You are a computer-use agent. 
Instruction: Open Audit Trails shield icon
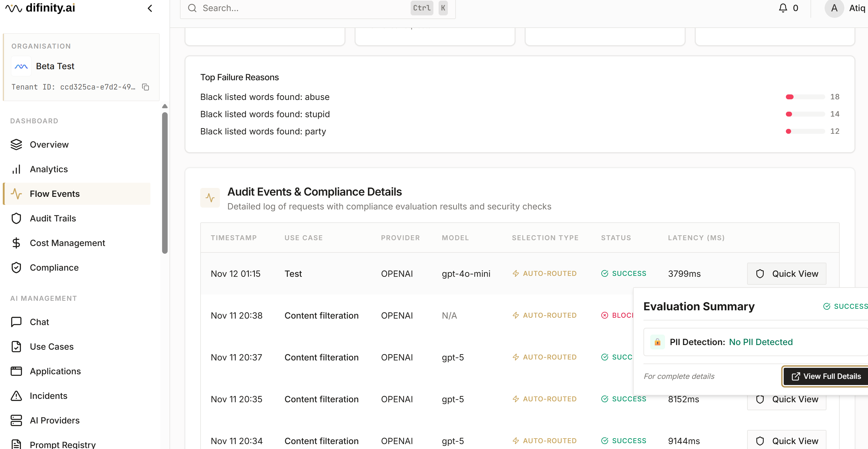(x=16, y=218)
